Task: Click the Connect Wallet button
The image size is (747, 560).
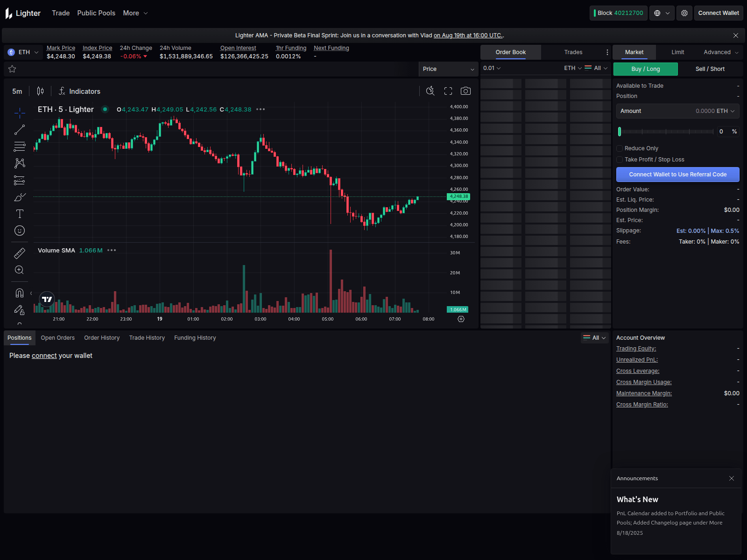Action: click(719, 13)
